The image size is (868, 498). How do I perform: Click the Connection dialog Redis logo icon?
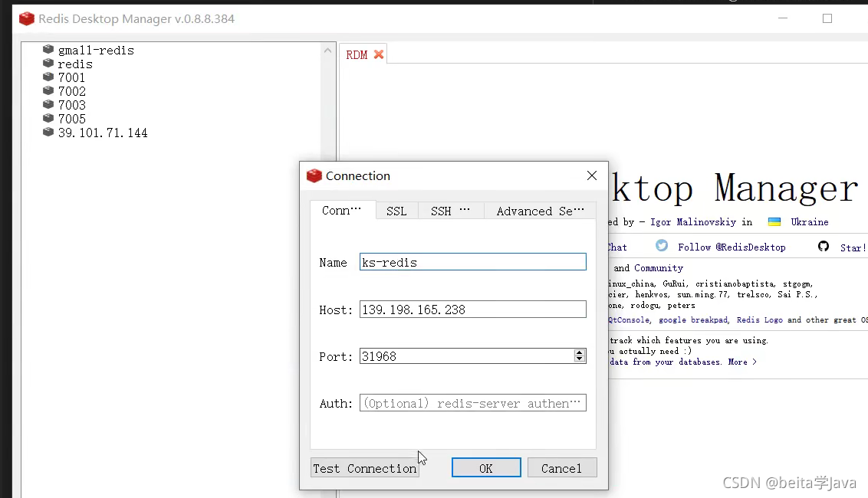pyautogui.click(x=314, y=176)
